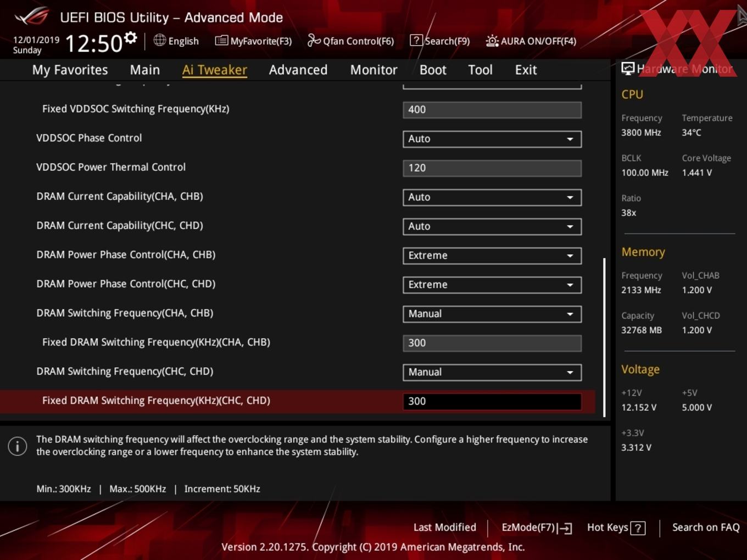747x560 pixels.
Task: Select DRAM Switching Frequency(CHA, CHB) label
Action: [125, 313]
